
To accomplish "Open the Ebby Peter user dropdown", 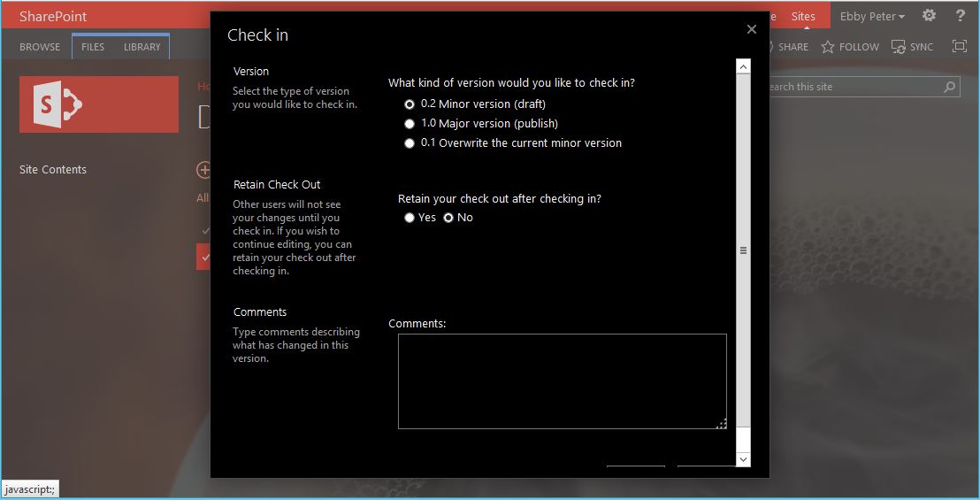I will click(x=872, y=17).
